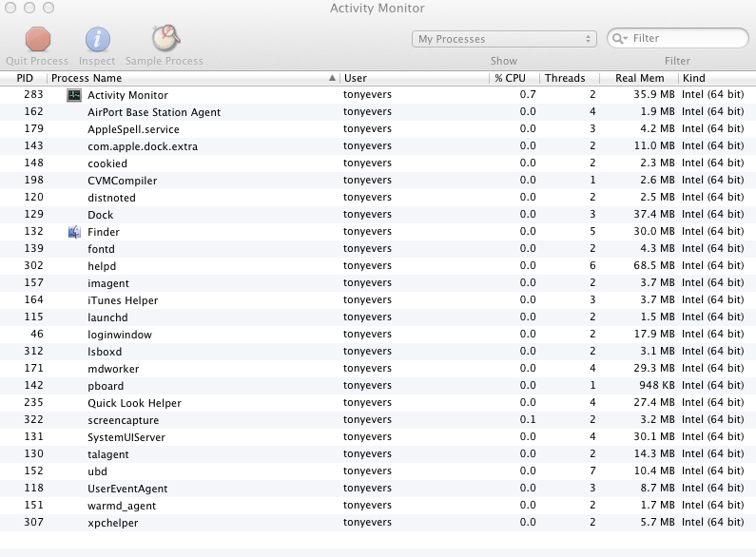The height and width of the screenshot is (557, 756).
Task: Click thread count 6 in helpd row
Action: point(592,265)
